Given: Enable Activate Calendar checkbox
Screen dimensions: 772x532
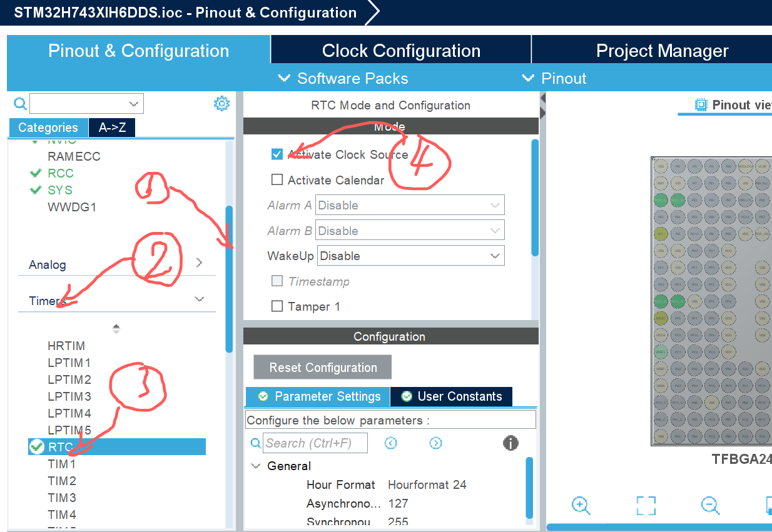Looking at the screenshot, I should [x=277, y=180].
